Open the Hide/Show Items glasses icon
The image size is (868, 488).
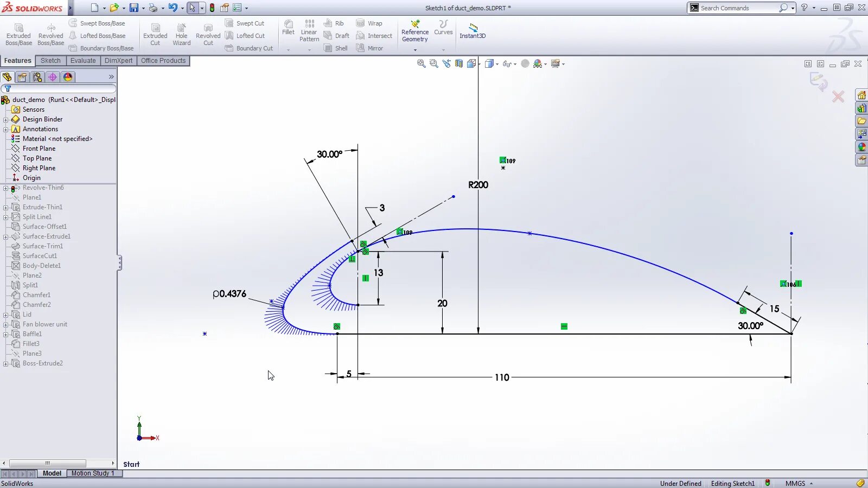coord(507,63)
